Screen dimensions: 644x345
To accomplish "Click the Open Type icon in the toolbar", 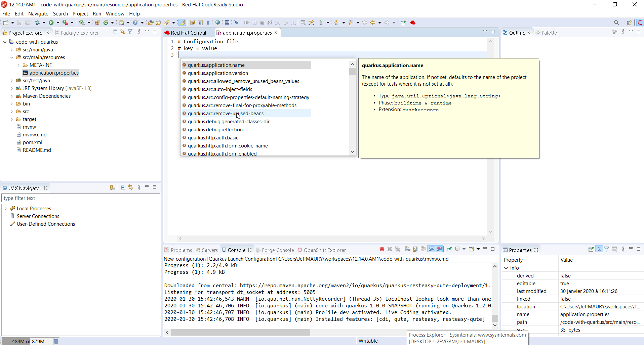I will 151,23.
